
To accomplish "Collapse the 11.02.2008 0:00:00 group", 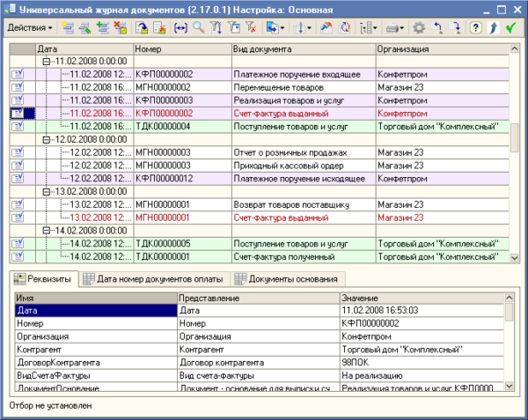I will [47, 62].
